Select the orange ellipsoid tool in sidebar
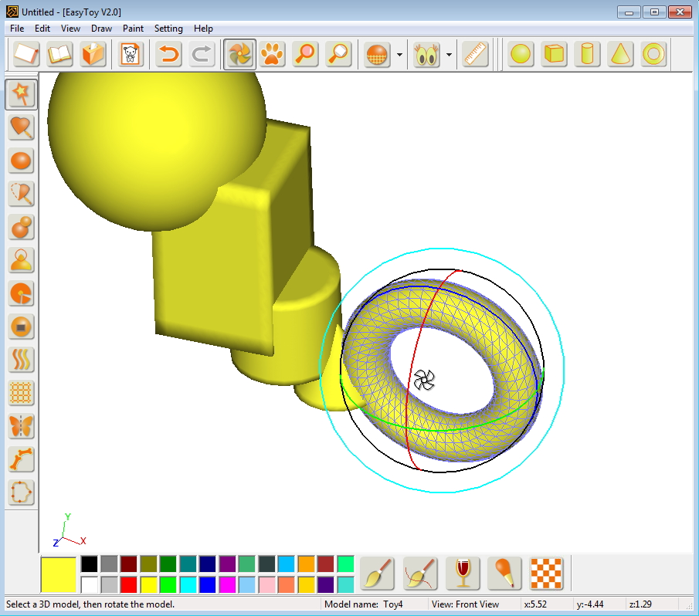Image resolution: width=699 pixels, height=616 pixels. point(21,161)
